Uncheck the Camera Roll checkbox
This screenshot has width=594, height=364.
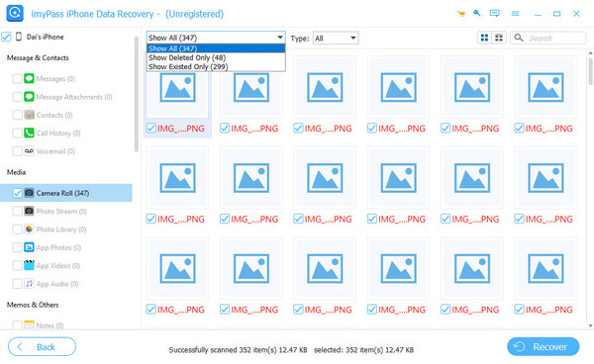point(17,193)
